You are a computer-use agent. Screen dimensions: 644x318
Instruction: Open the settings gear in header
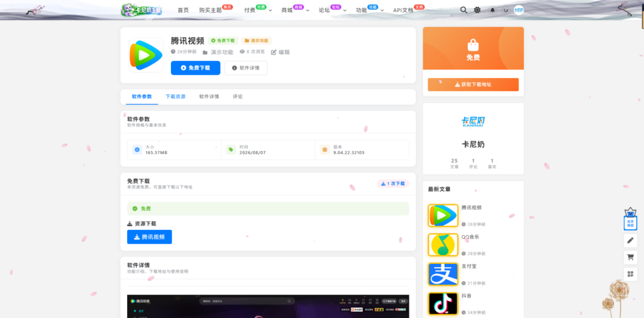tap(477, 10)
